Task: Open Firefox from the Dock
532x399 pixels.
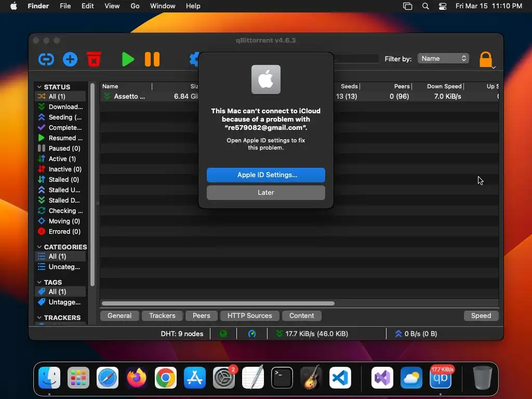Action: [137, 378]
